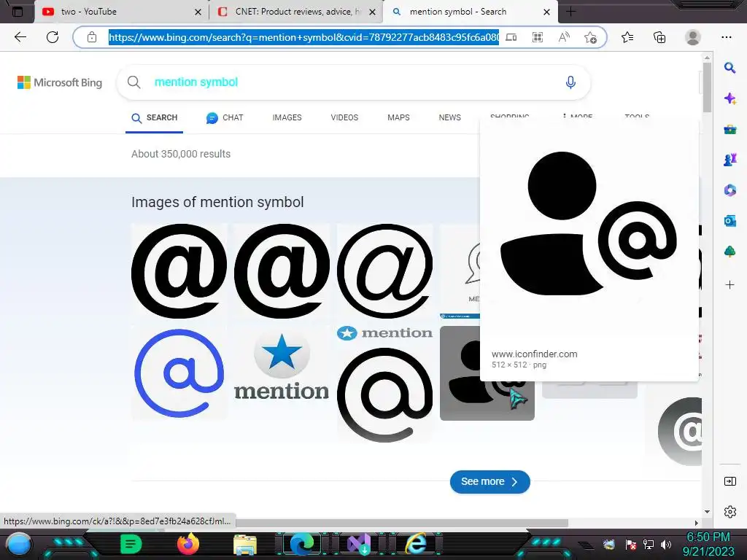The height and width of the screenshot is (560, 747).
Task: Click the magnifier icon in Bing search box
Action: [134, 82]
